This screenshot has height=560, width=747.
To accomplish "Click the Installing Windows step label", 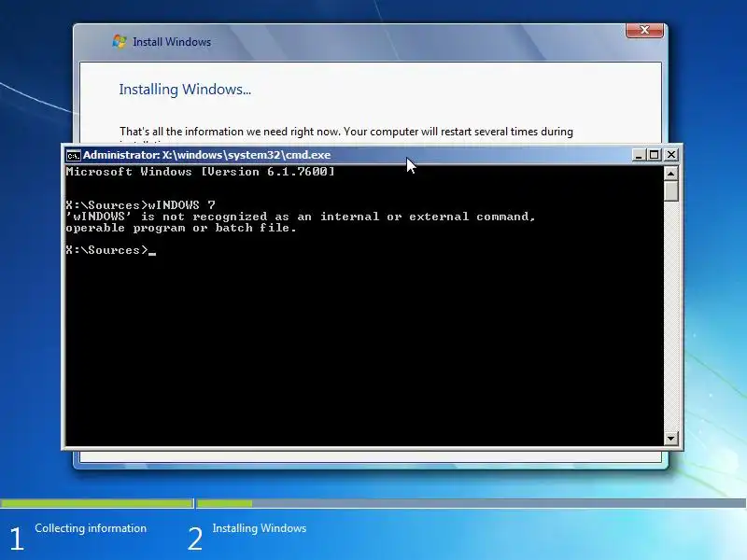I will (260, 528).
